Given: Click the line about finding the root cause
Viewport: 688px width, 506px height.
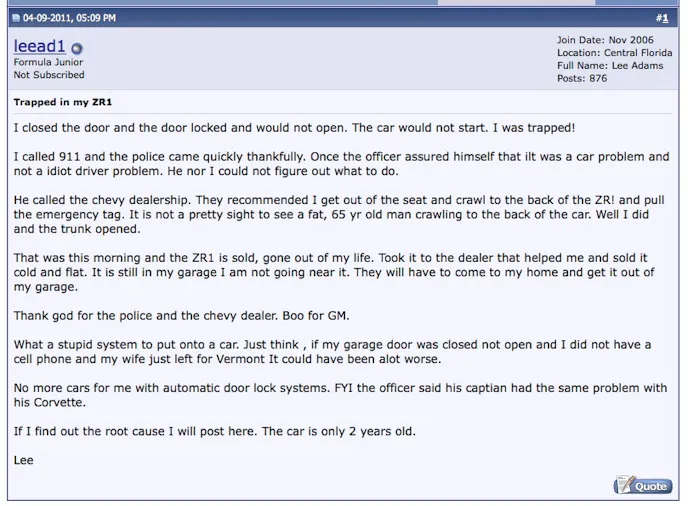Looking at the screenshot, I should [214, 431].
